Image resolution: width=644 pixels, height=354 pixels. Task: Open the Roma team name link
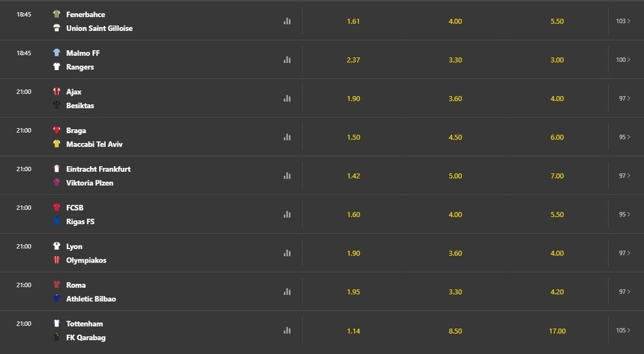pyautogui.click(x=76, y=285)
